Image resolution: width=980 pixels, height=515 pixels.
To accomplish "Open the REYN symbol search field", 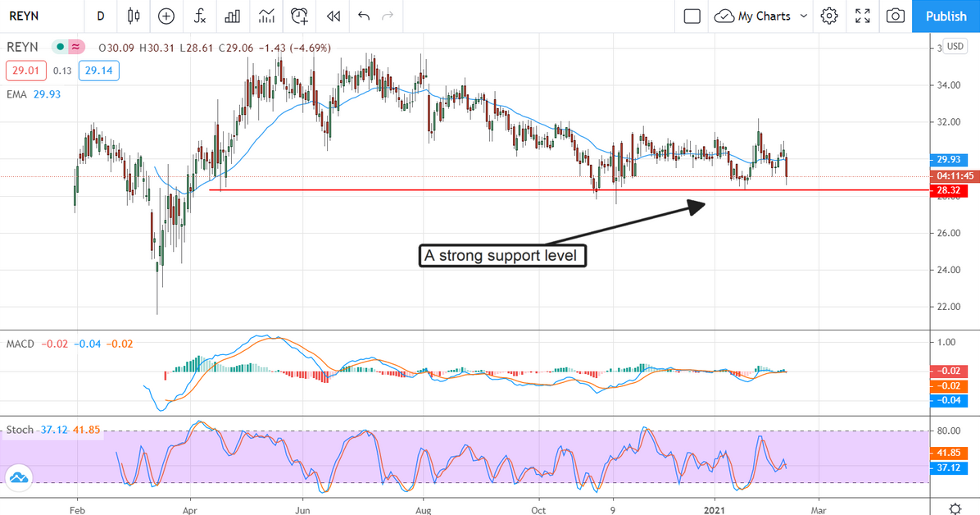I will coord(24,16).
